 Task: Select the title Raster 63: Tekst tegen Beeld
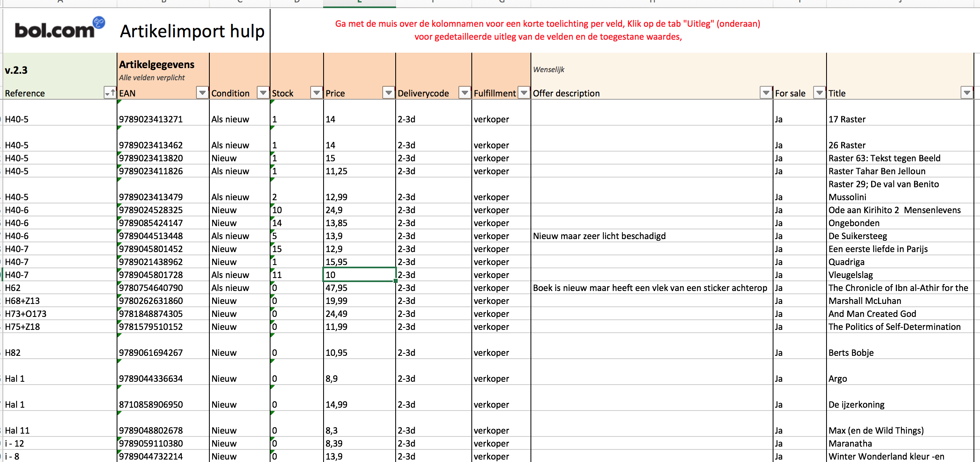[x=900, y=158]
